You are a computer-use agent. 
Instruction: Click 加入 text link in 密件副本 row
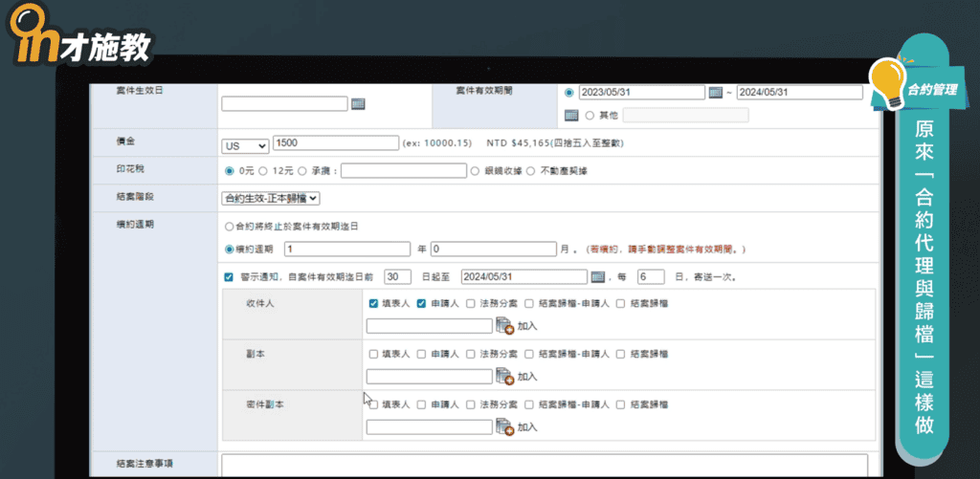[x=527, y=427]
